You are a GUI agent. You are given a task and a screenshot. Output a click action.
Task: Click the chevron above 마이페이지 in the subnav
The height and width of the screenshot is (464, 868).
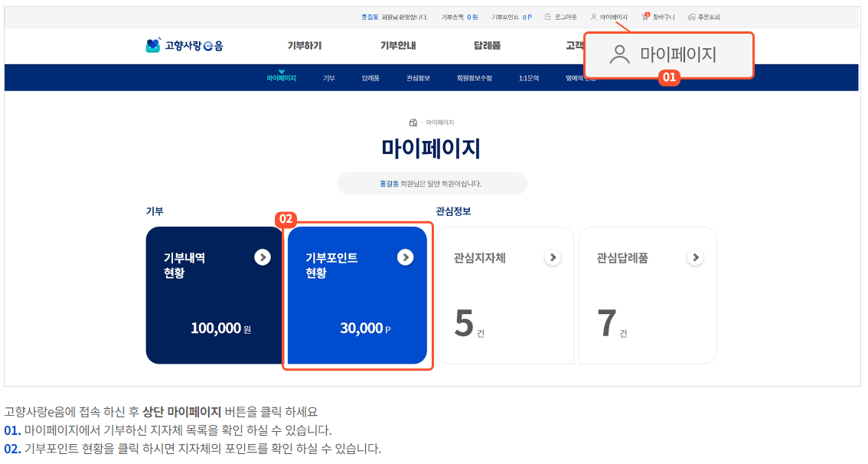click(280, 70)
